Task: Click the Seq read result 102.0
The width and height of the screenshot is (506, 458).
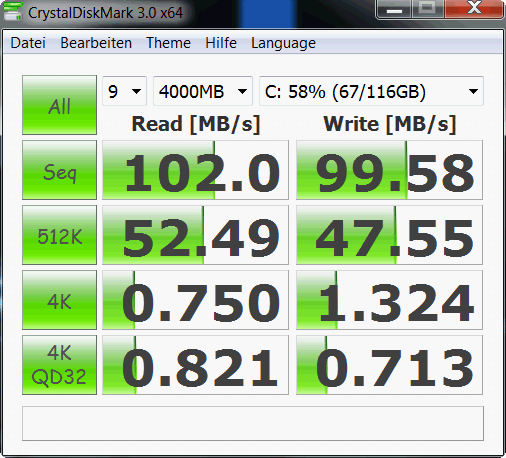Action: [195, 170]
